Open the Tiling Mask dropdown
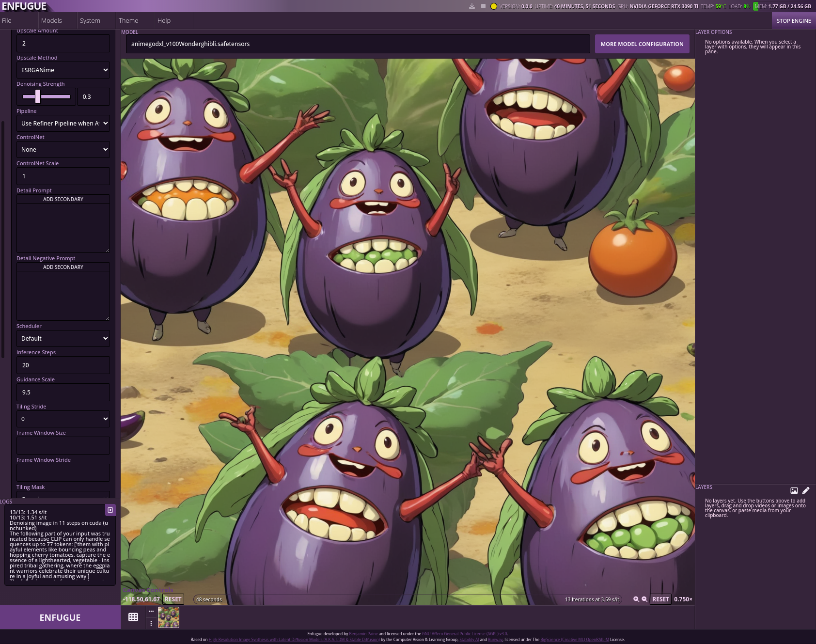 (63, 495)
